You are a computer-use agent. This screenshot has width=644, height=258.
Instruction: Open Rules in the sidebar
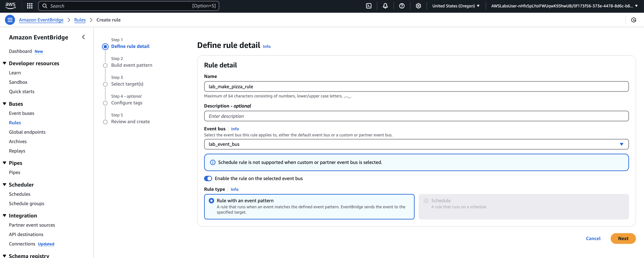click(x=15, y=122)
